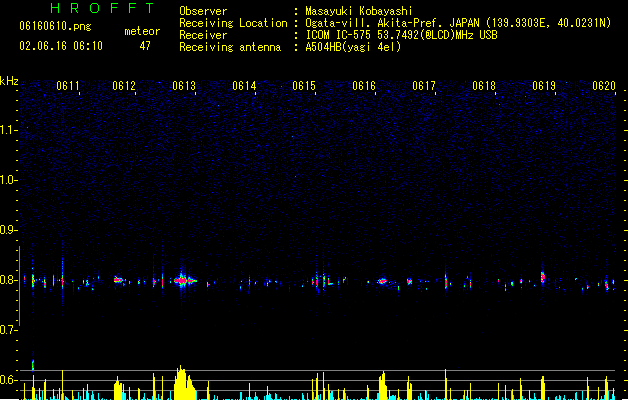The height and width of the screenshot is (400, 629).
Task: Click the 1.0 kHz axis label
Action: pyautogui.click(x=8, y=180)
